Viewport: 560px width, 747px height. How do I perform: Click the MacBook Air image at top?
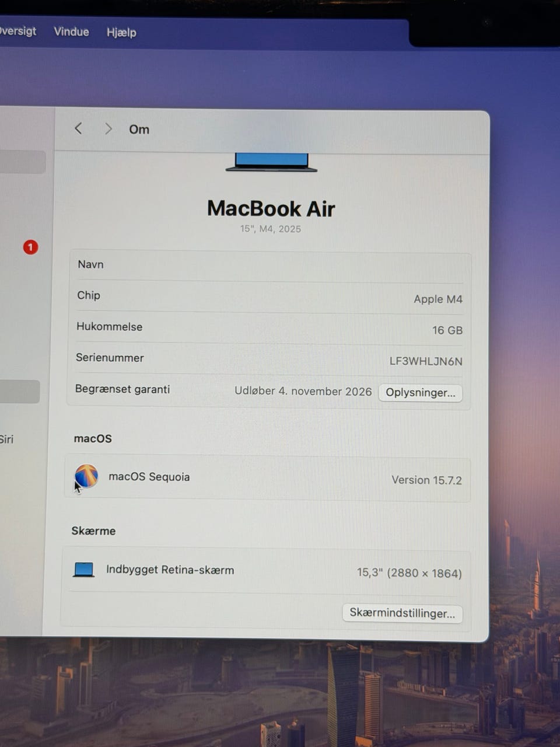tap(271, 162)
